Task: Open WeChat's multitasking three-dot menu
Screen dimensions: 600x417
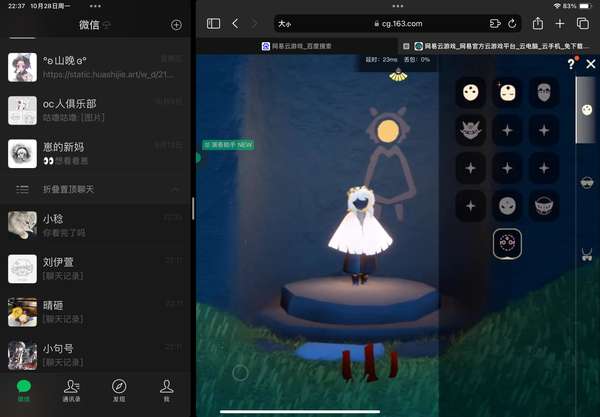Action: [95, 6]
